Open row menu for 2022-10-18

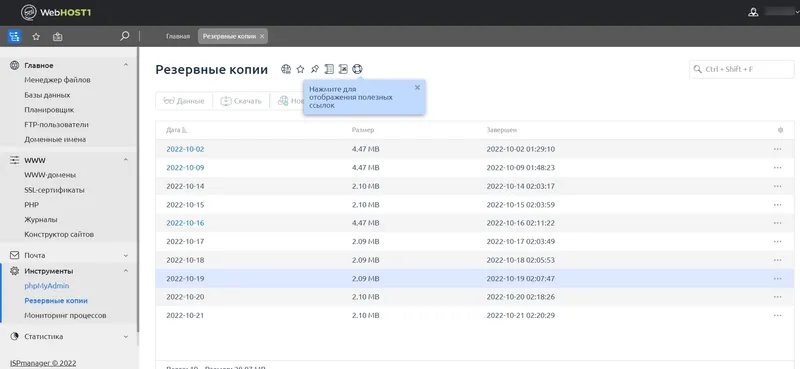point(777,260)
